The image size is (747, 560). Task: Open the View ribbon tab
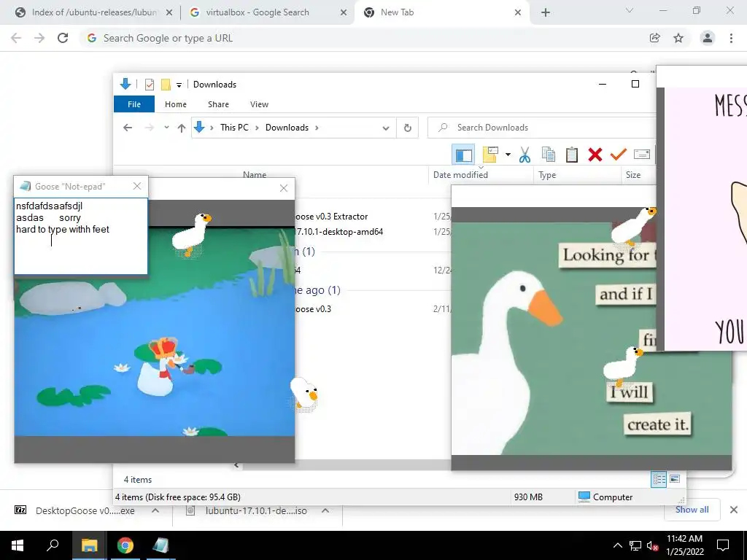(x=259, y=104)
